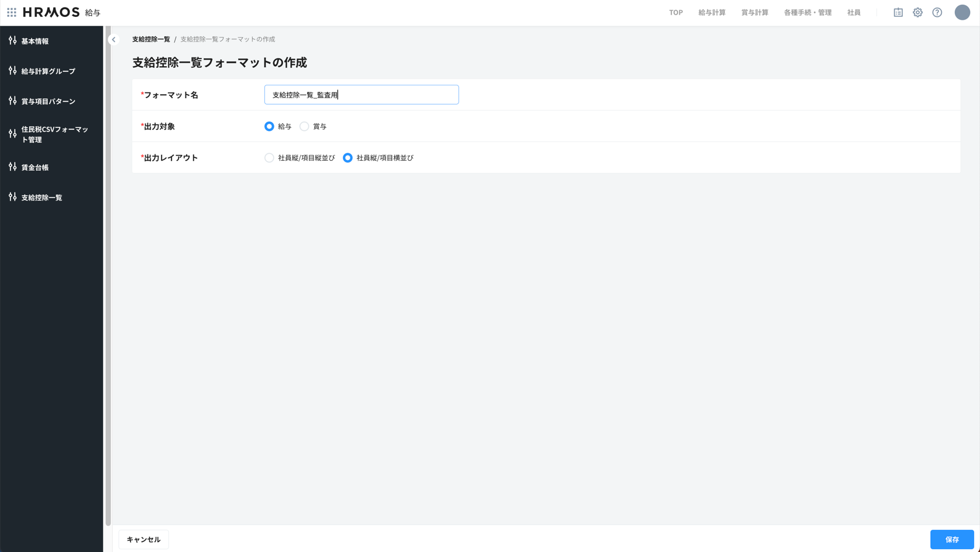Collapse the sidebar with chevron arrow
The image size is (980, 552).
click(x=114, y=40)
